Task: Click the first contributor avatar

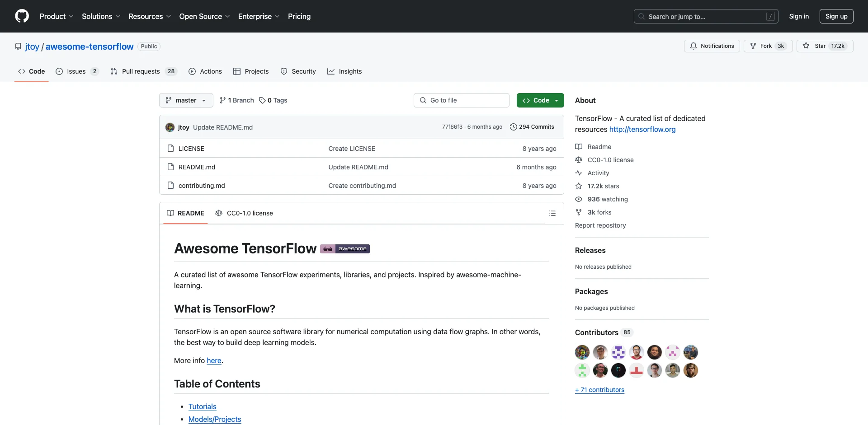Action: [x=582, y=352]
